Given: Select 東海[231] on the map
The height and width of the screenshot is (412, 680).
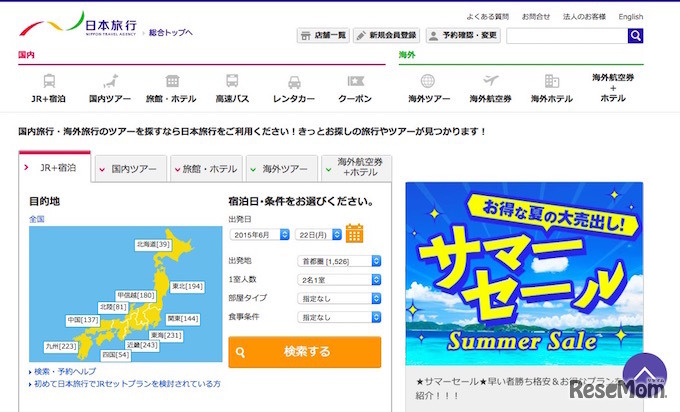Looking at the screenshot, I should click(166, 336).
